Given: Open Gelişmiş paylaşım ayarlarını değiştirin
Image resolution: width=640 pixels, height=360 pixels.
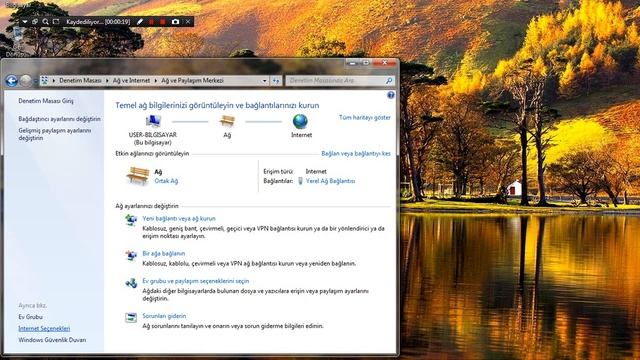Looking at the screenshot, I should [55, 134].
